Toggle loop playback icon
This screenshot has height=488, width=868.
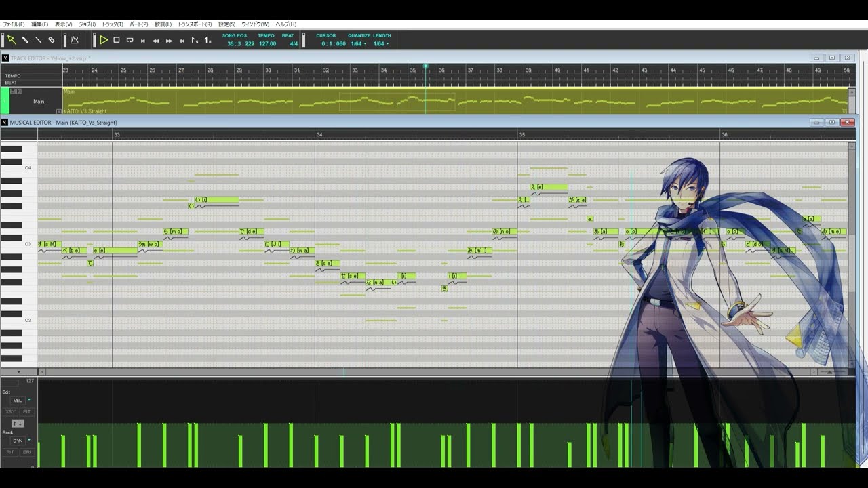point(130,40)
